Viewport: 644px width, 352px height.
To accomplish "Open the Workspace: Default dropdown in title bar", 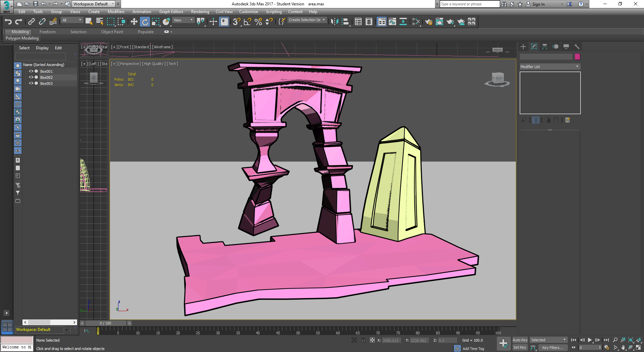I will (x=94, y=4).
